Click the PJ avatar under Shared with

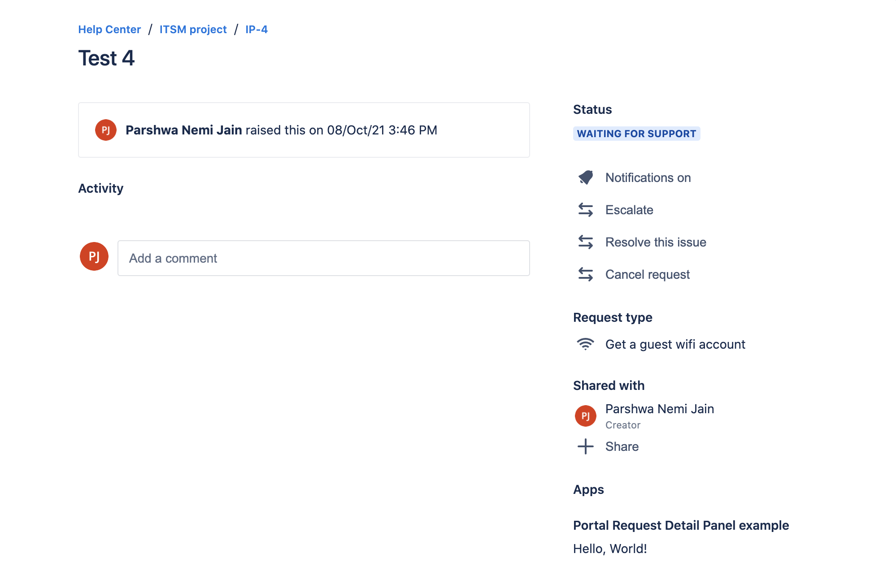click(585, 415)
